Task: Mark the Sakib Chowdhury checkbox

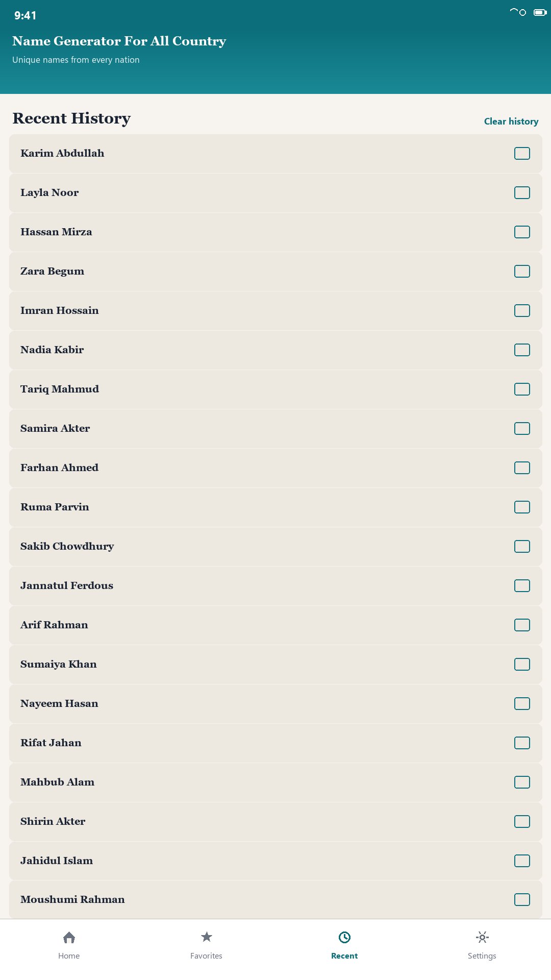Action: click(522, 546)
